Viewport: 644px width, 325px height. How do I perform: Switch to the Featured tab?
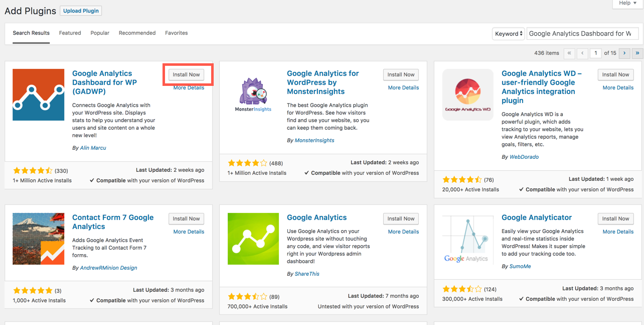(x=70, y=33)
